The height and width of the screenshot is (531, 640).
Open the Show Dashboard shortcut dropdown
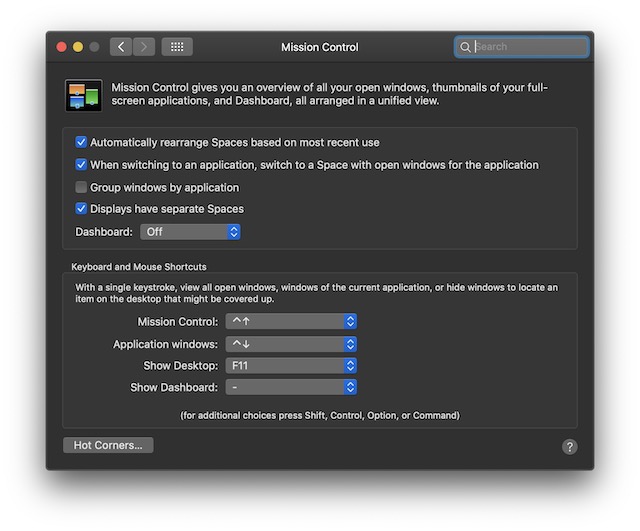coord(291,387)
